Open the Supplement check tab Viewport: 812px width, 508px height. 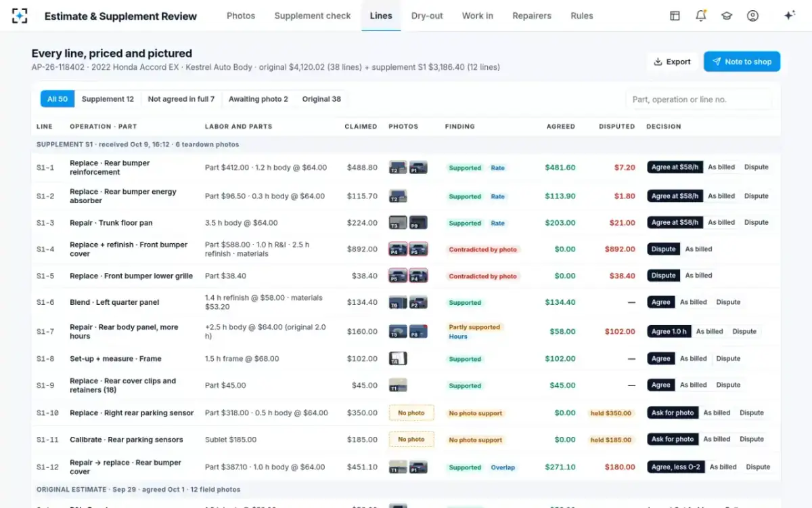pyautogui.click(x=313, y=16)
